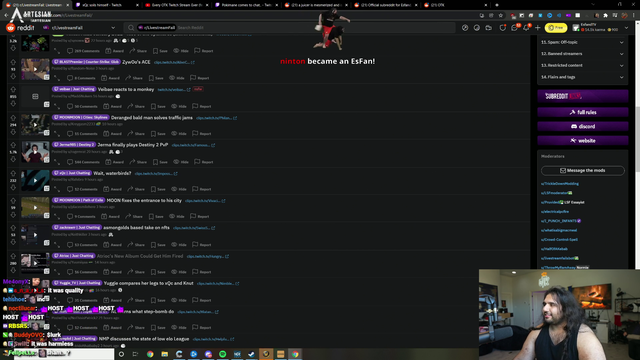Open comments on asmongolds based take post

point(82,245)
